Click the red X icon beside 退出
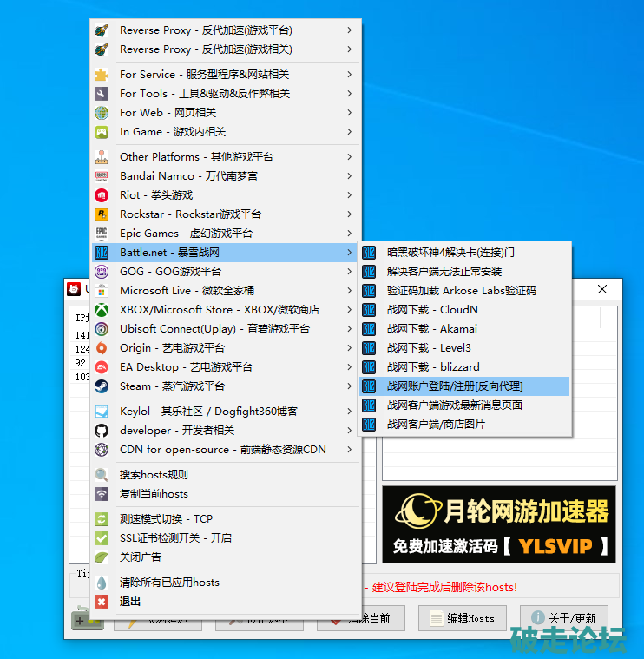This screenshot has width=644, height=659. click(x=102, y=602)
